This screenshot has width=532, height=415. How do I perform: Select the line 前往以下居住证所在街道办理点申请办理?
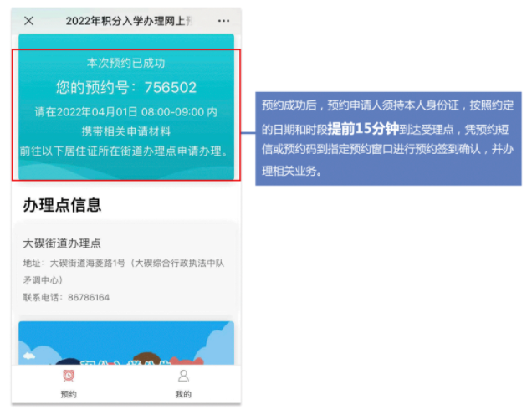point(120,151)
